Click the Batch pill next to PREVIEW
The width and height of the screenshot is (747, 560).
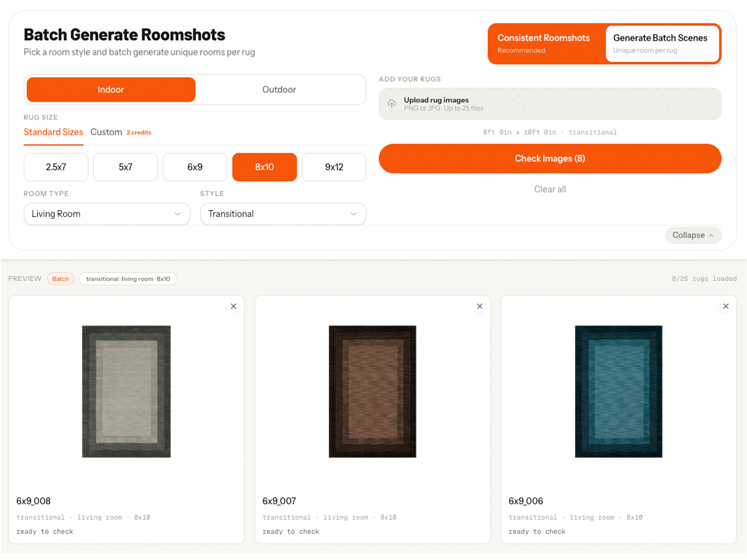tap(60, 278)
